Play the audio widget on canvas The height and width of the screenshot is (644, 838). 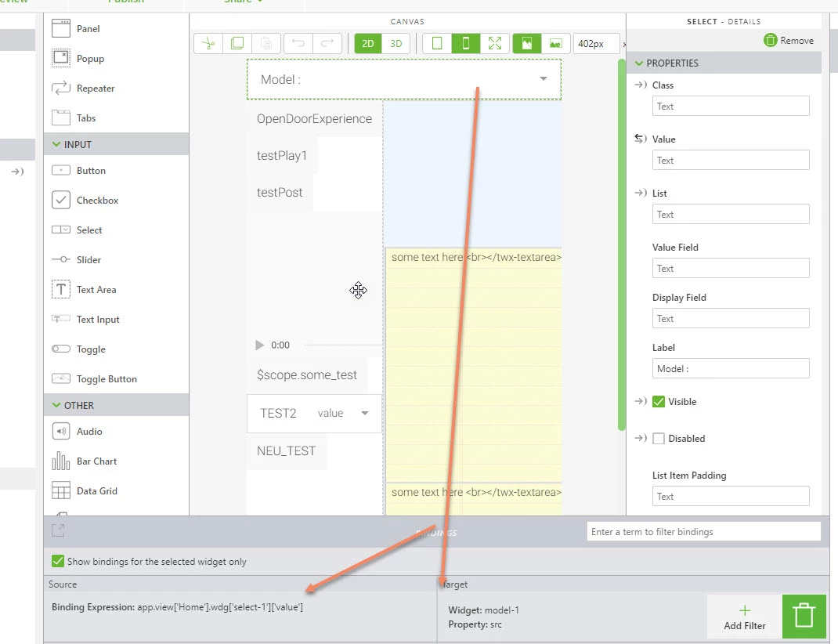[x=260, y=346]
